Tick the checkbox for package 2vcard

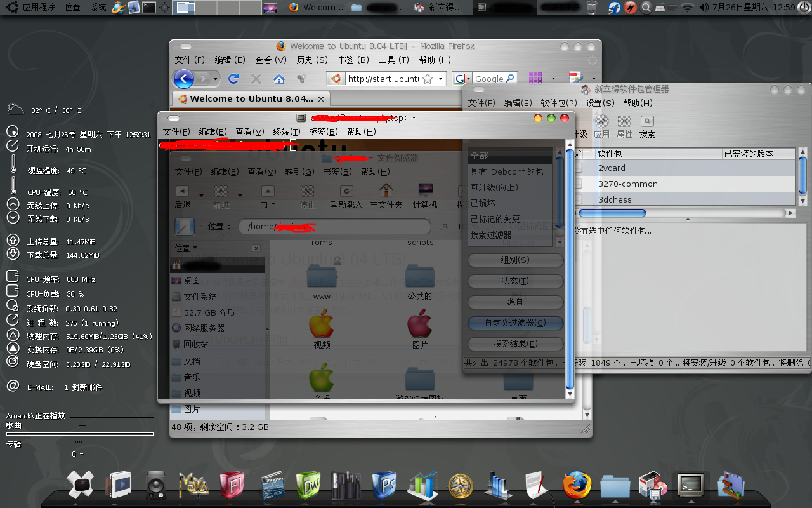(x=578, y=168)
